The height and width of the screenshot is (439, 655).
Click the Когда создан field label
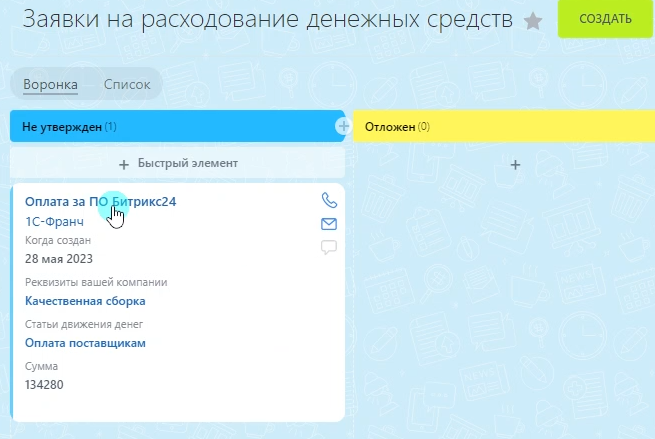point(58,241)
